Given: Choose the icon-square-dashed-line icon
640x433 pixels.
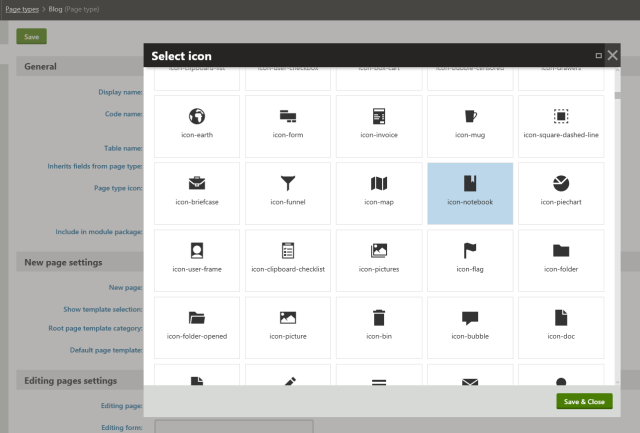Looking at the screenshot, I should pyautogui.click(x=561, y=126).
